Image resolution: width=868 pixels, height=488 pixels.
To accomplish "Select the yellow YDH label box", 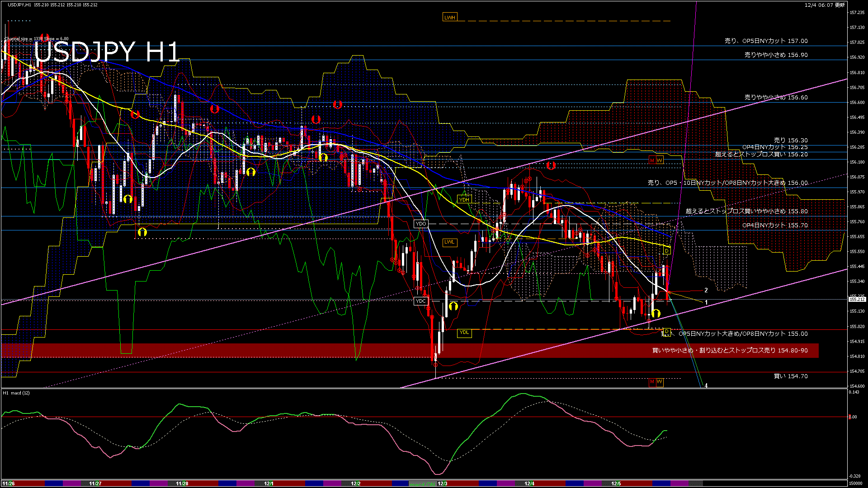I will coord(464,199).
